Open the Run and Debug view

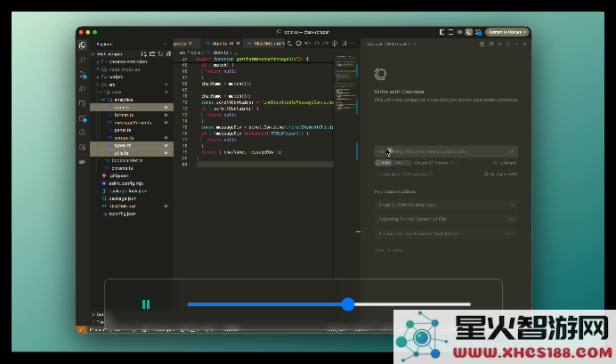click(82, 89)
